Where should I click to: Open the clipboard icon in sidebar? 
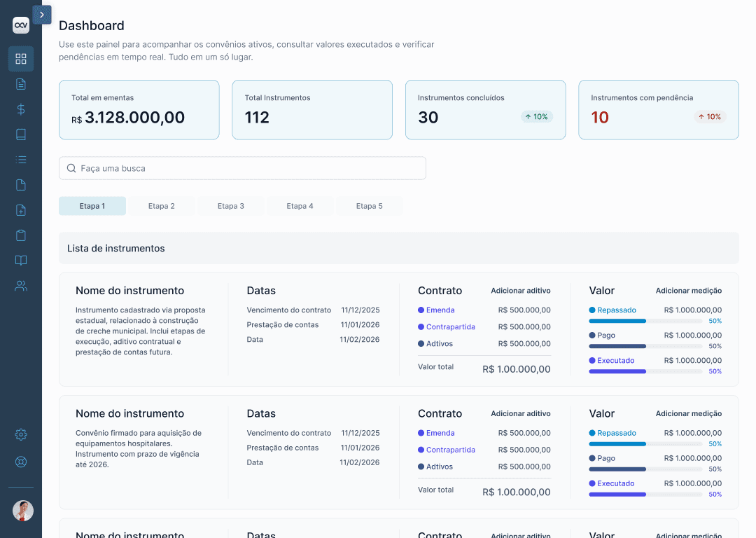pos(21,235)
